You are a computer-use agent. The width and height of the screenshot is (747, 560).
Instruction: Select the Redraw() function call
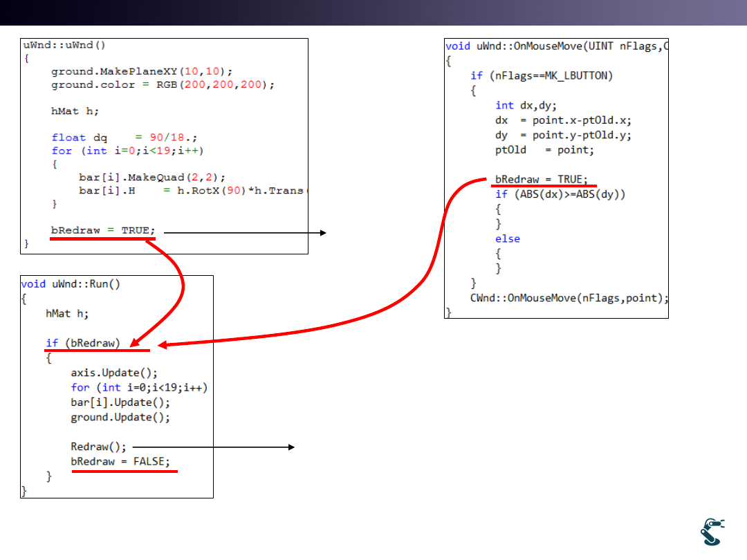[x=99, y=447]
